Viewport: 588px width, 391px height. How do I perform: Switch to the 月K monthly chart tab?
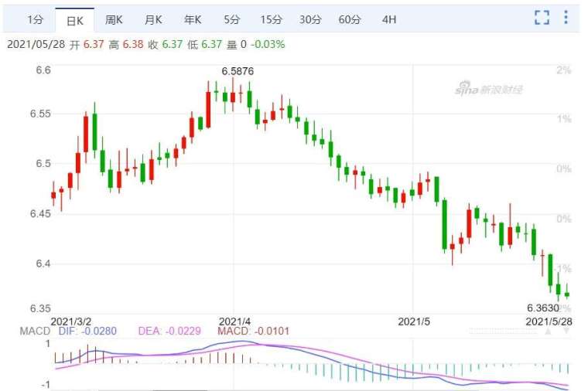tap(153, 19)
